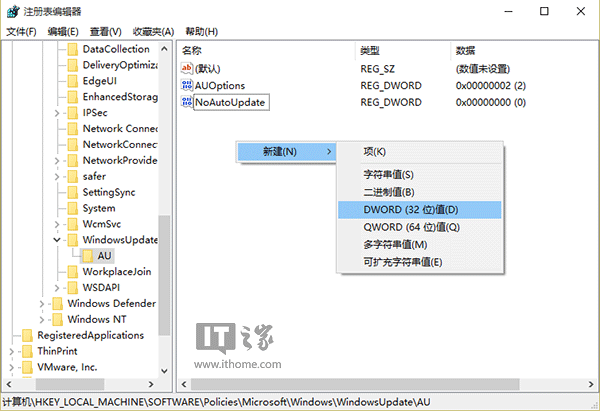Click the NoAutoUpdate DWORD value icon
The image size is (600, 411).
pos(187,103)
